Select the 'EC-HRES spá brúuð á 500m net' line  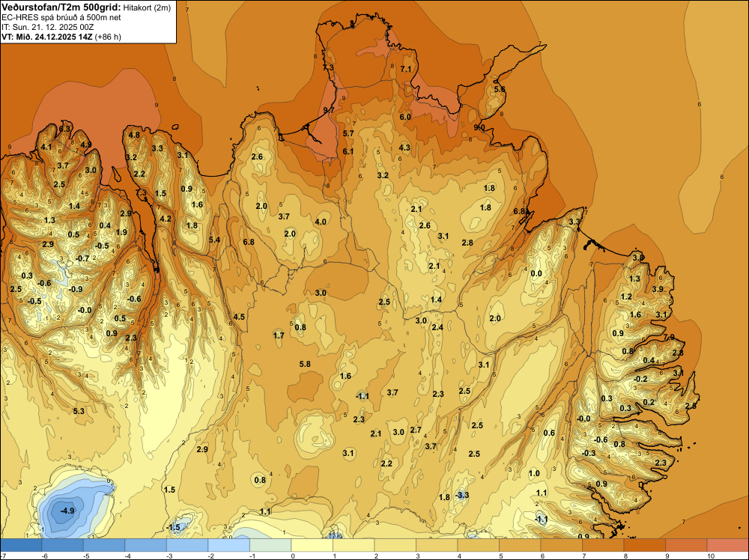click(x=61, y=18)
